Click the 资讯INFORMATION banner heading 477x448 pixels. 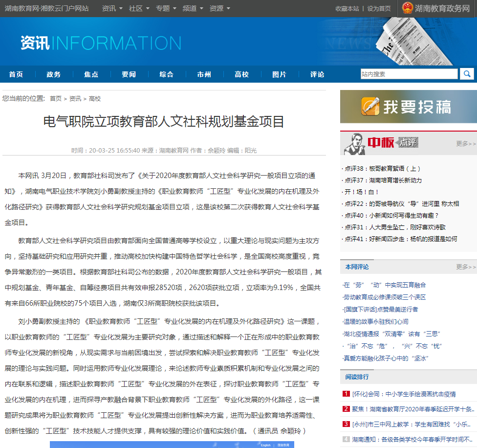pos(101,43)
